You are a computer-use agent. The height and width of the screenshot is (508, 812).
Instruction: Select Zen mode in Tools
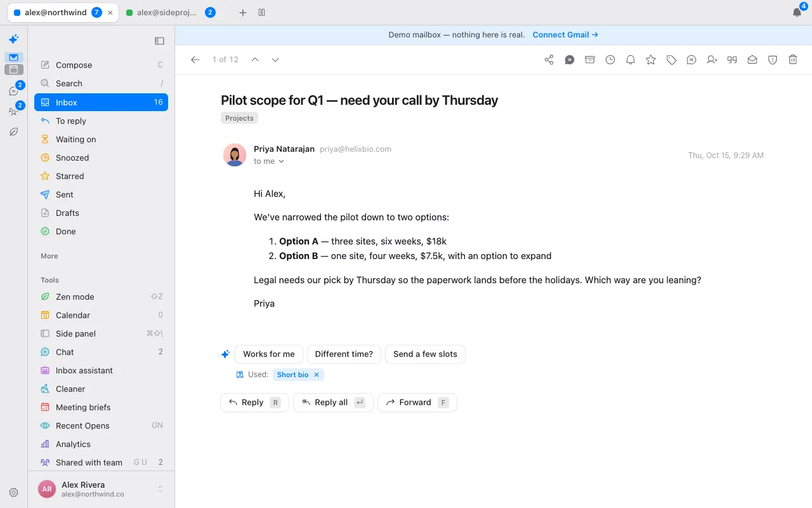[x=101, y=297]
